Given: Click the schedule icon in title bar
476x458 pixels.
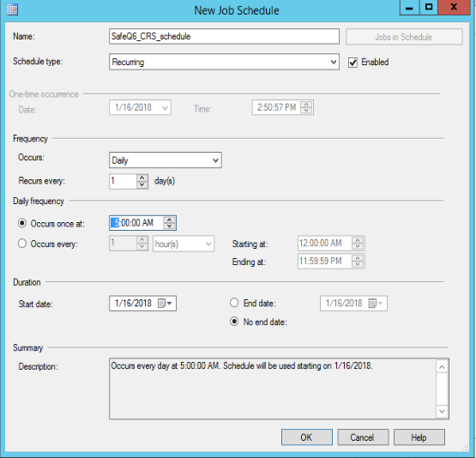Looking at the screenshot, I should click(x=13, y=9).
